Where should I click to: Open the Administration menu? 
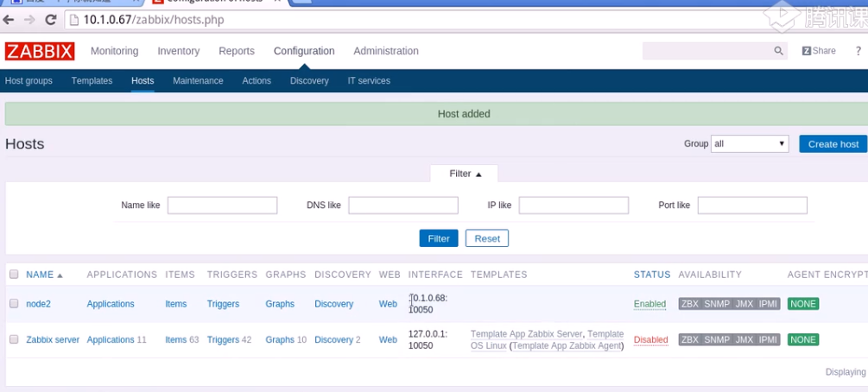click(386, 51)
